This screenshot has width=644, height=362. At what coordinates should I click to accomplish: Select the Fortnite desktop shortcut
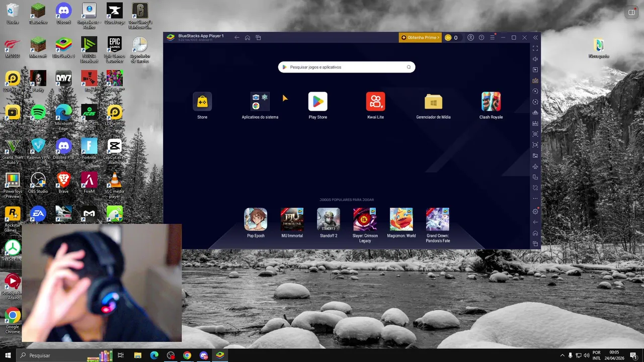[89, 149]
